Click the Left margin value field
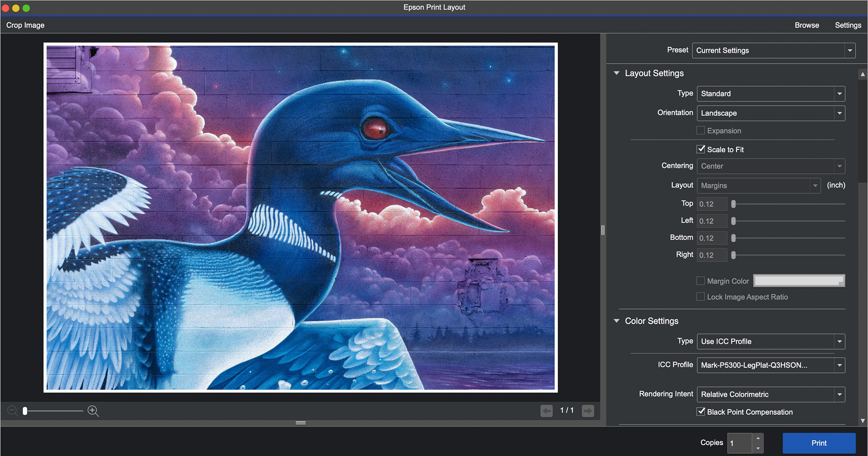Image resolution: width=868 pixels, height=456 pixels. click(712, 221)
